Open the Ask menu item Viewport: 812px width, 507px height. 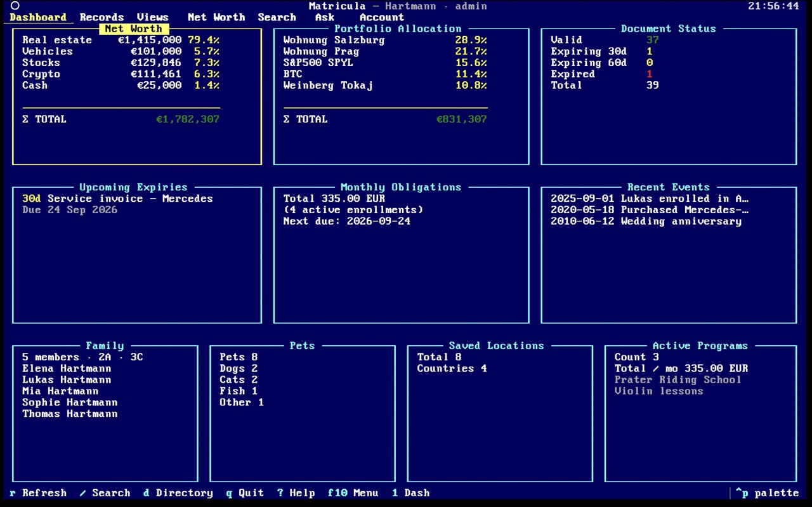pos(325,17)
